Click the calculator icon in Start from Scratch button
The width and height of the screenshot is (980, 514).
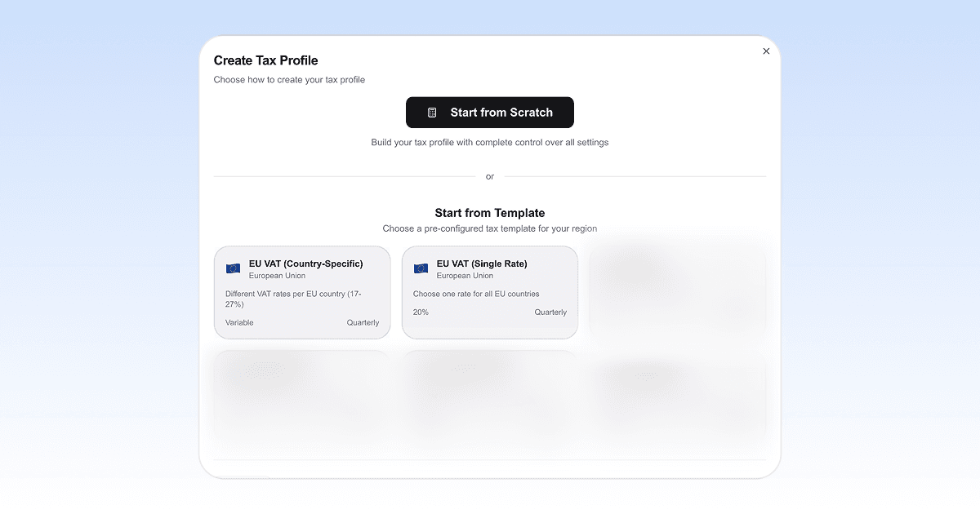(x=433, y=112)
